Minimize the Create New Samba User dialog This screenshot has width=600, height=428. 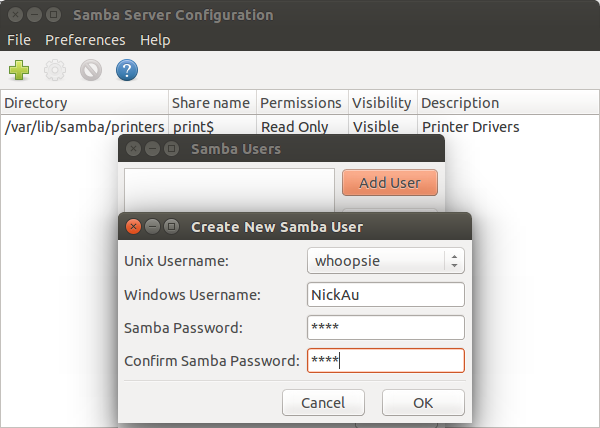pos(152,227)
